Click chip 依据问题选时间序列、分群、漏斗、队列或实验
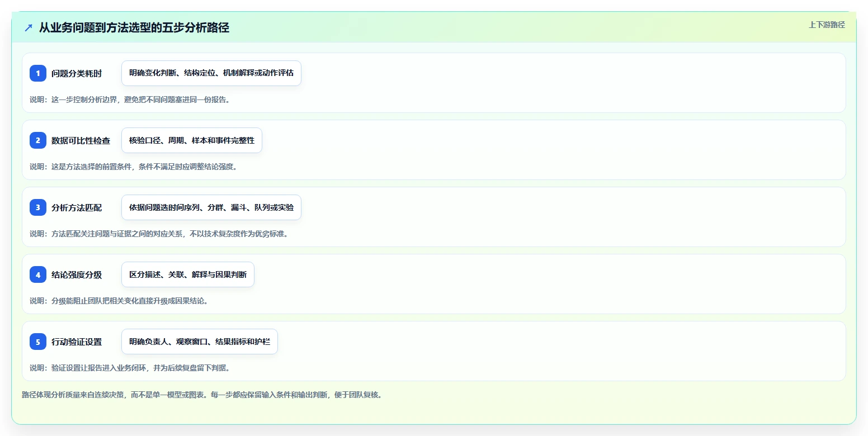 (211, 207)
